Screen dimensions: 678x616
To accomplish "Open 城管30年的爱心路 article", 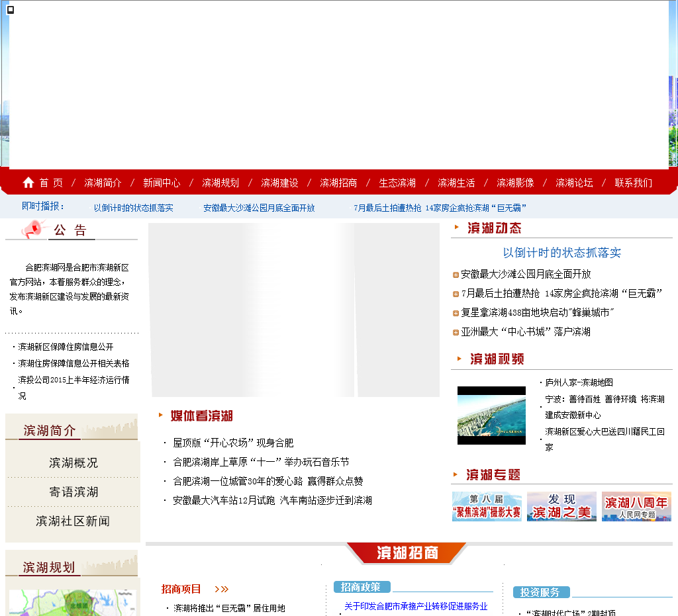I will tap(268, 481).
